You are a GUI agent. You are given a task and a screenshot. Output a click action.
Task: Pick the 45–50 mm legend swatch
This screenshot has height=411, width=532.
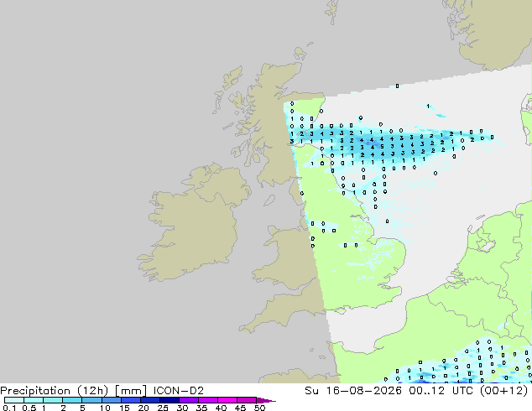247,400
